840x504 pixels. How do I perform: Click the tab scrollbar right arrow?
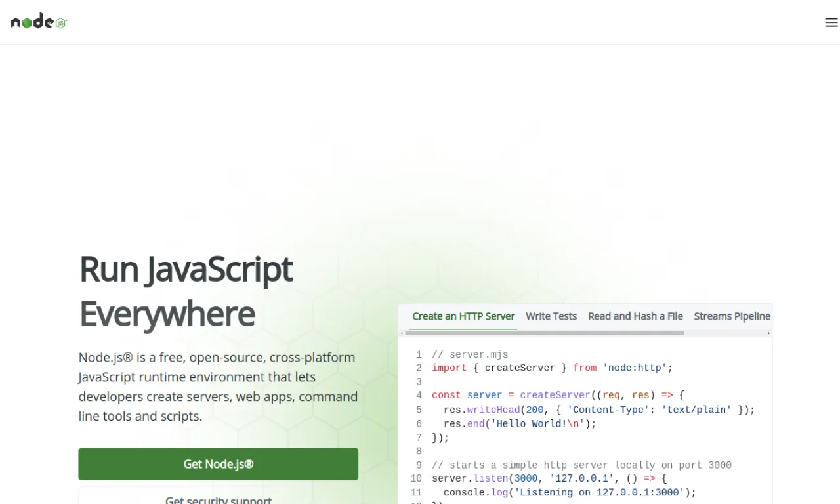[768, 333]
